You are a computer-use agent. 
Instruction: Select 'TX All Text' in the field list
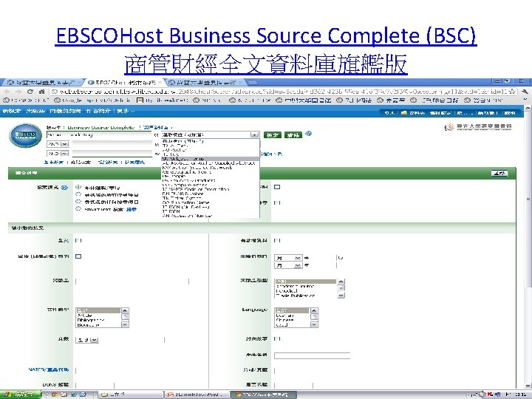point(211,146)
